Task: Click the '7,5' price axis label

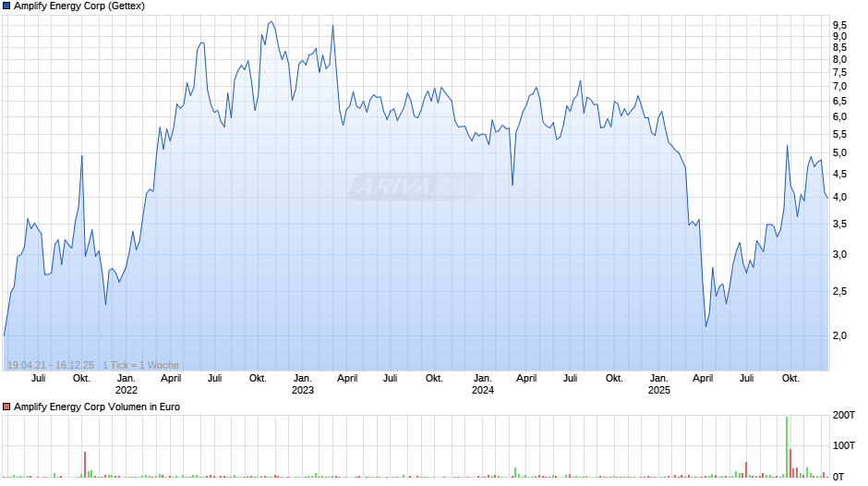Action: click(839, 73)
